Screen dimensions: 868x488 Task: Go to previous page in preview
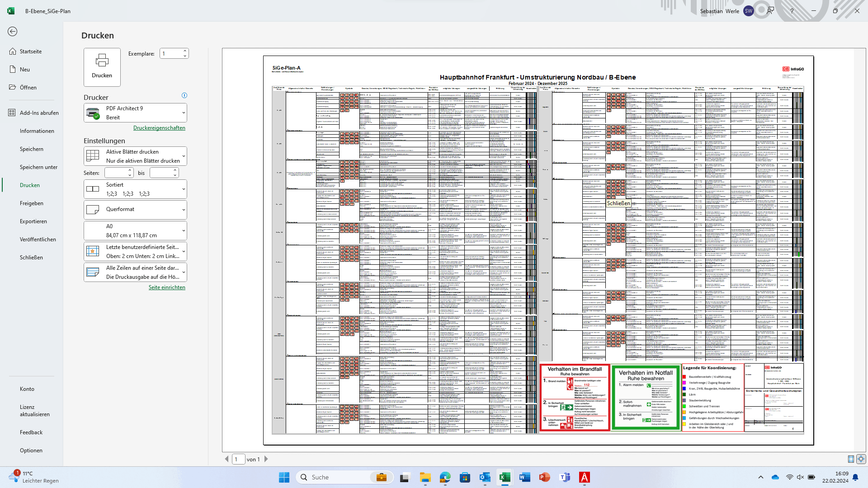click(x=227, y=459)
